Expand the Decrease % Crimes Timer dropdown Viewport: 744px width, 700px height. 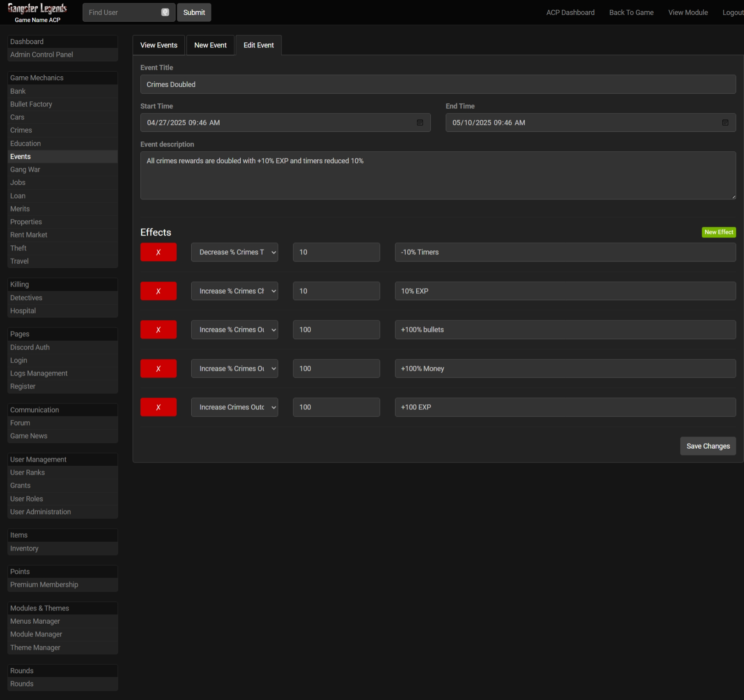234,252
